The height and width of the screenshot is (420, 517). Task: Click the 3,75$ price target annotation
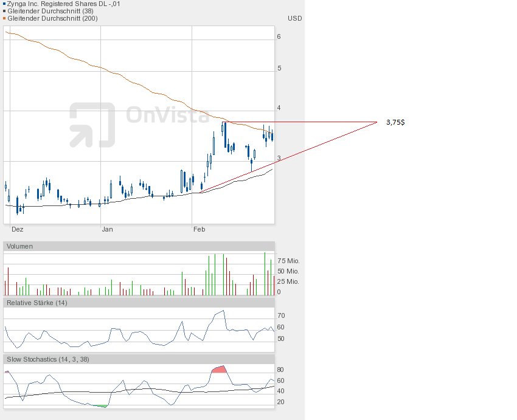point(395,122)
